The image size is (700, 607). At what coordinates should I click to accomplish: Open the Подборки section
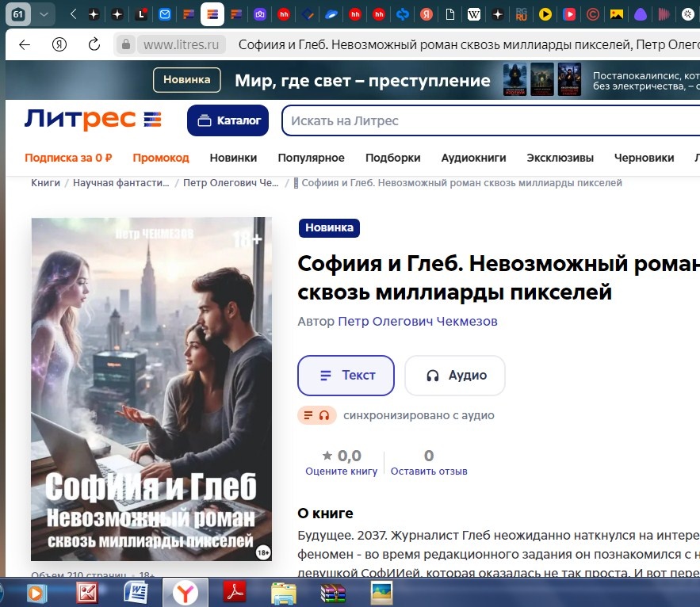pos(393,158)
